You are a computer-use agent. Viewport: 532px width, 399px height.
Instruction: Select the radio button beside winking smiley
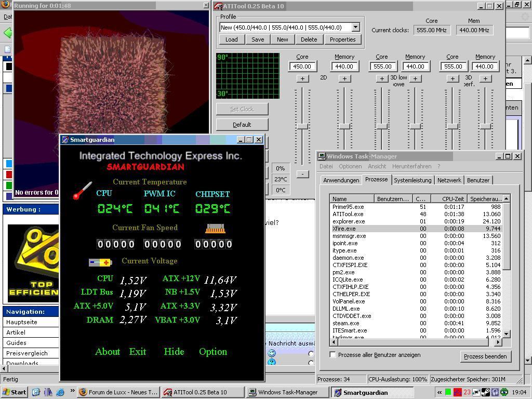311,353
